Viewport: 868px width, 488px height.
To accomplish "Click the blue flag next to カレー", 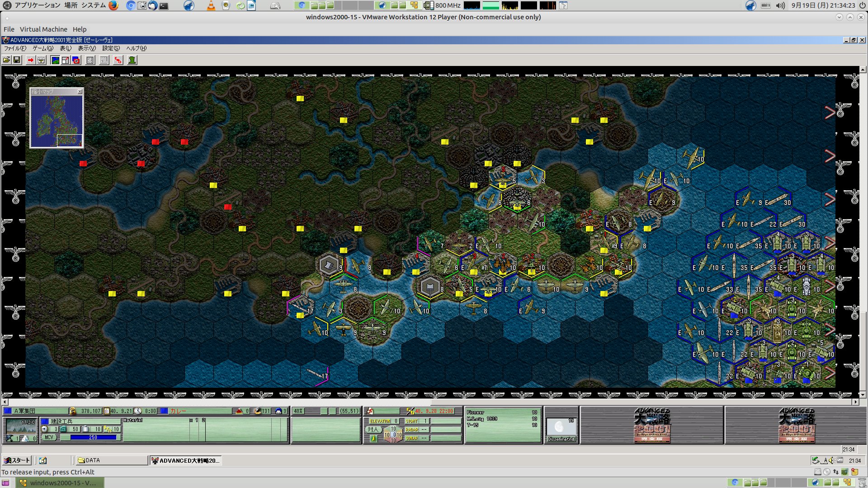I will click(x=164, y=411).
